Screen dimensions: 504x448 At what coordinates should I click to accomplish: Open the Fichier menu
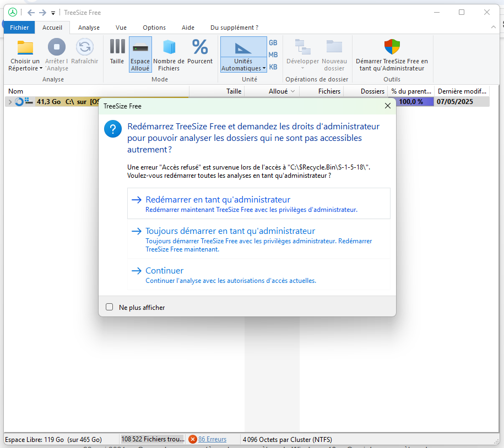tap(19, 28)
